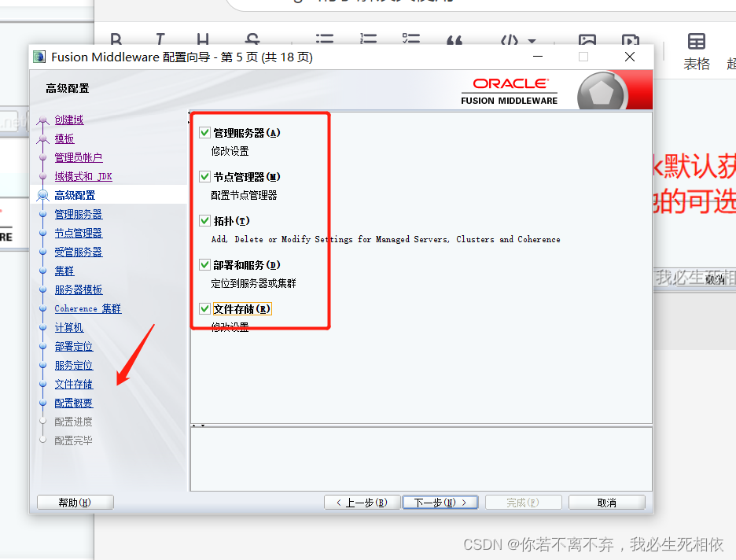Image resolution: width=736 pixels, height=560 pixels.
Task: Toggle the 管理服务器(A) checkbox
Action: [x=204, y=133]
